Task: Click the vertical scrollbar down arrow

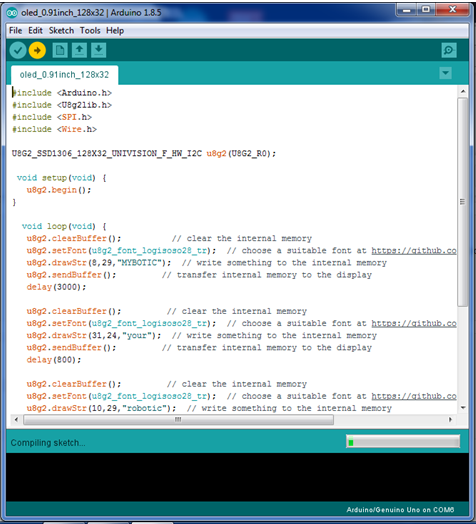Action: (463, 407)
